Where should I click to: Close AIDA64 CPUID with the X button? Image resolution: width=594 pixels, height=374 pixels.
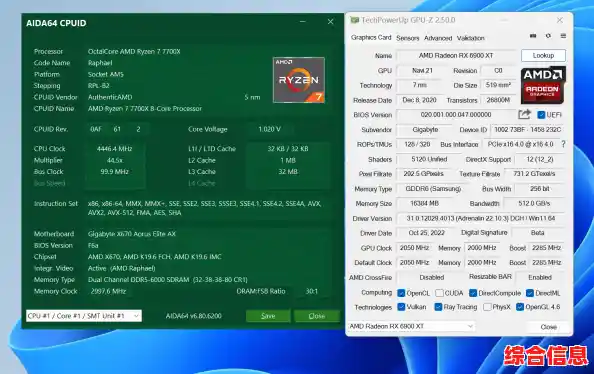pos(330,22)
